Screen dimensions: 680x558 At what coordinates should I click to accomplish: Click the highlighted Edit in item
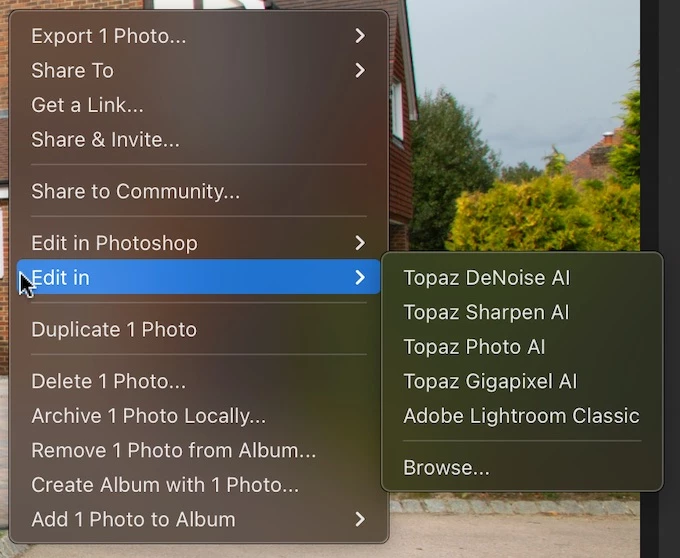point(199,277)
